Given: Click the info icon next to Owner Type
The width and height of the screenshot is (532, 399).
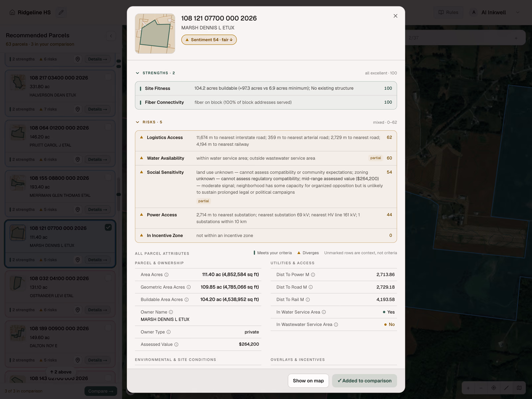Looking at the screenshot, I should tap(169, 332).
